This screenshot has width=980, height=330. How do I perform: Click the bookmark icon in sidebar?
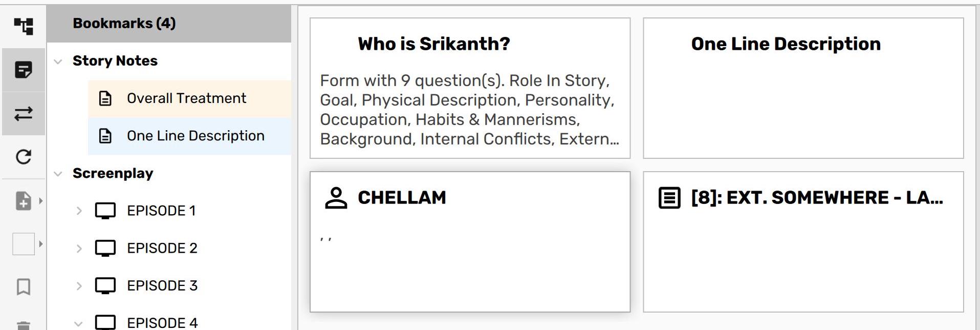tap(24, 287)
